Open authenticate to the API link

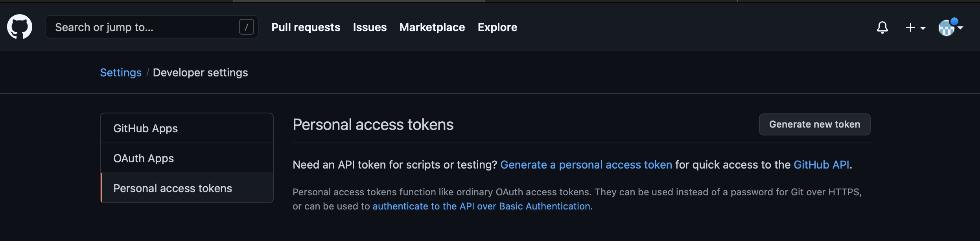point(481,206)
